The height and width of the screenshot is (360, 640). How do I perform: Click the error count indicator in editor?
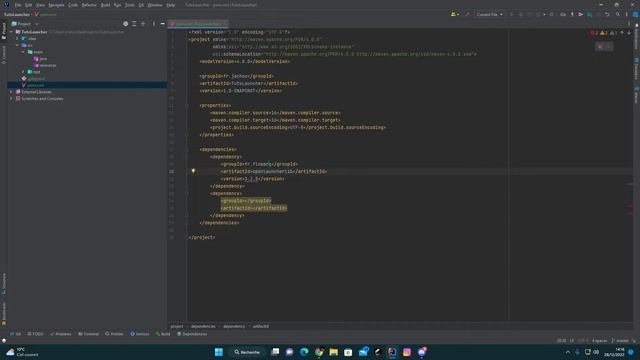[x=594, y=33]
